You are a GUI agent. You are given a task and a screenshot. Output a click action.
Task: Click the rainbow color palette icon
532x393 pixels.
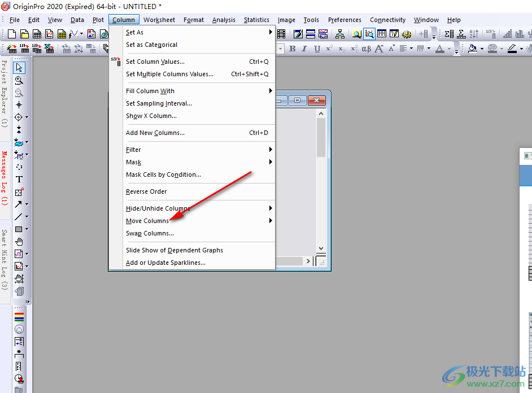(x=19, y=317)
